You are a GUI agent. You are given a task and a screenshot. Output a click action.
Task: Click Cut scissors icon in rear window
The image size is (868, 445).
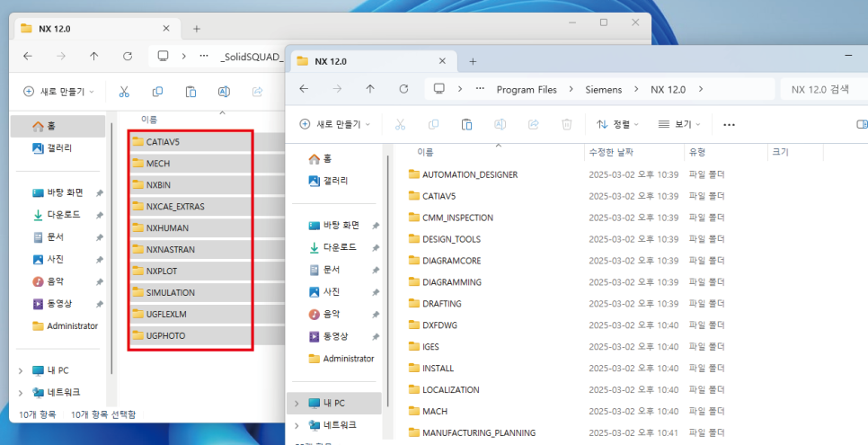point(124,92)
